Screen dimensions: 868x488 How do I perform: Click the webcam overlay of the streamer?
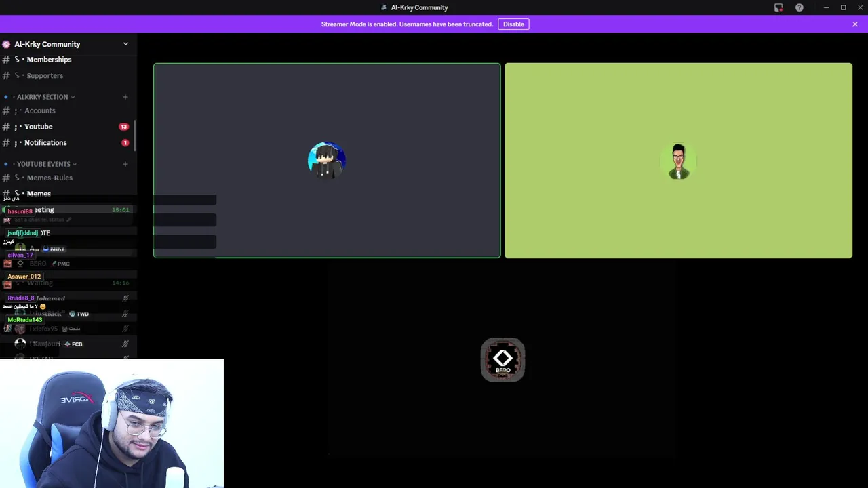click(x=112, y=424)
